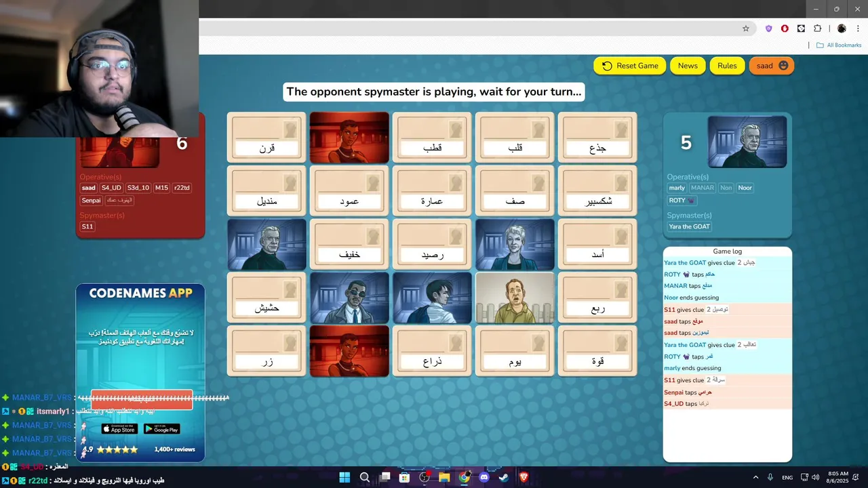Select the word card قرن
868x488 pixels.
(267, 138)
